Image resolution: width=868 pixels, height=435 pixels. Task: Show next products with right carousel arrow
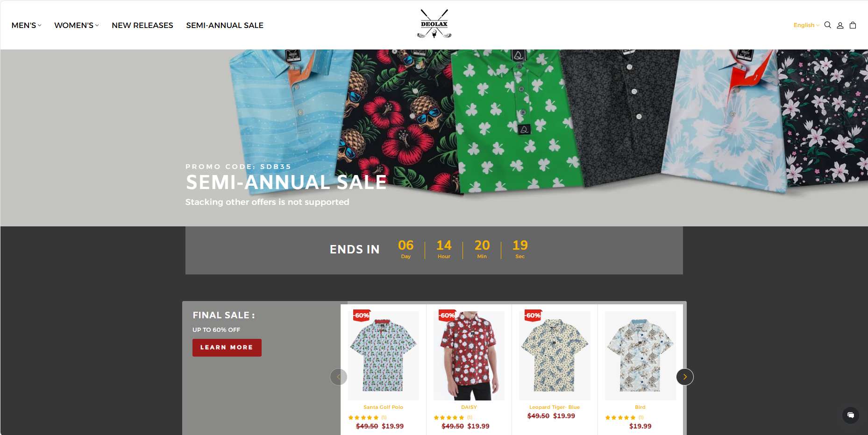(x=685, y=377)
